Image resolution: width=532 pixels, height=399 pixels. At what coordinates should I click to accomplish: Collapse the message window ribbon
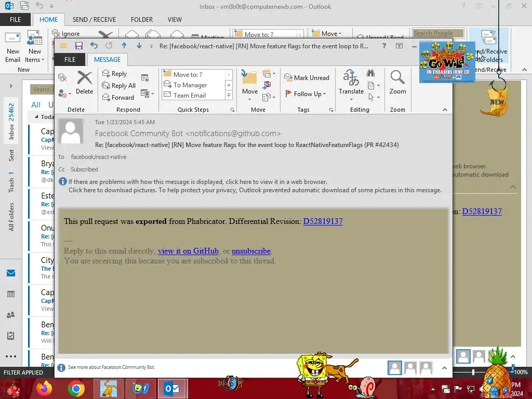(445, 110)
